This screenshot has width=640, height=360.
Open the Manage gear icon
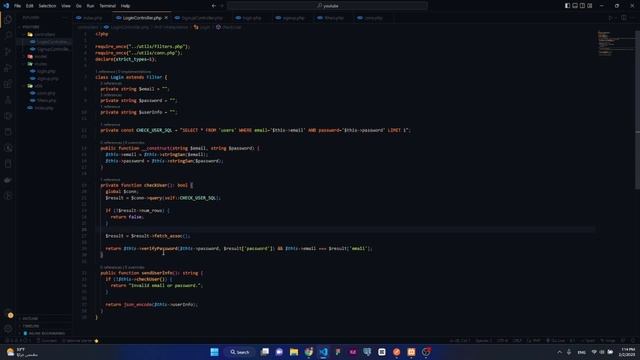tap(8, 329)
